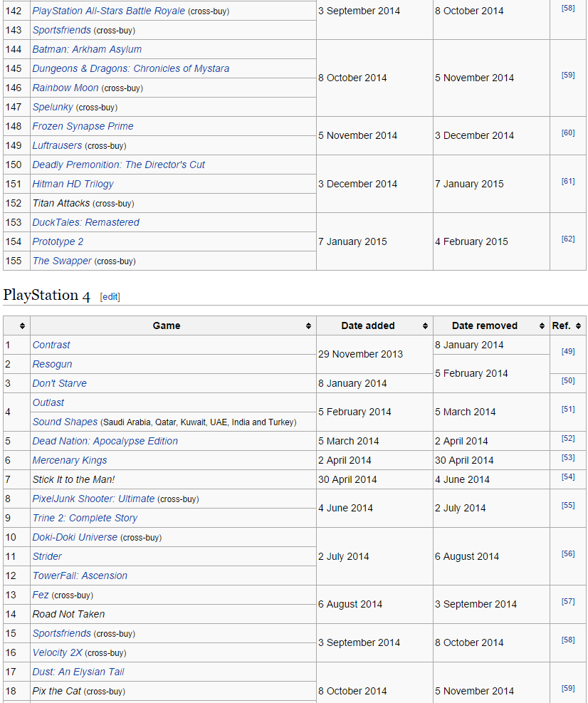Click the PlayStation 4 section heading
This screenshot has height=703, width=588.
point(46,296)
